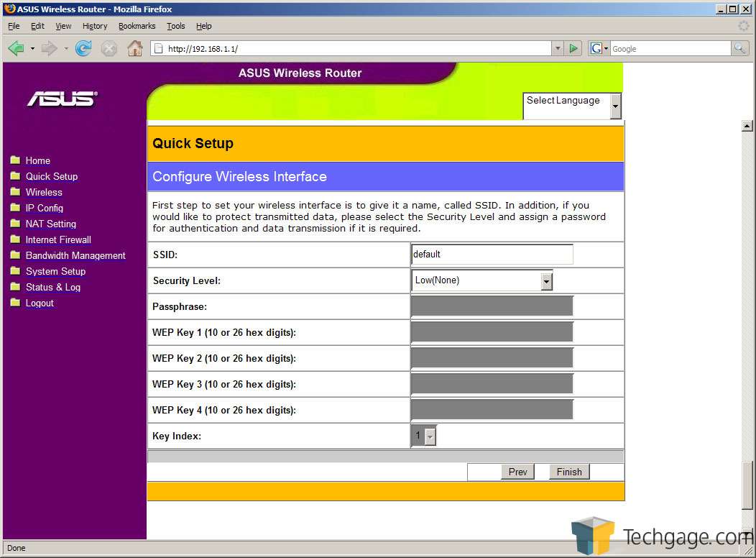
Task: Click the folder icon beside Quick Setup
Action: [15, 175]
